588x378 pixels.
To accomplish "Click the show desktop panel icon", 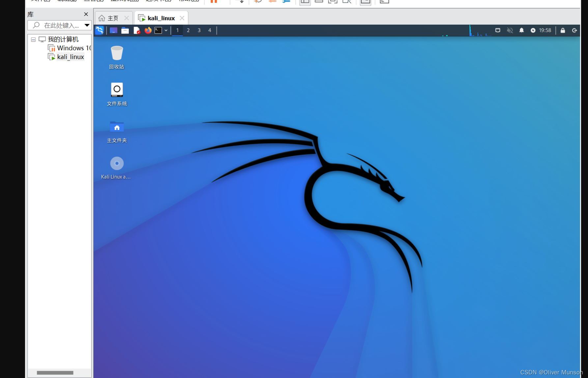I will point(114,30).
